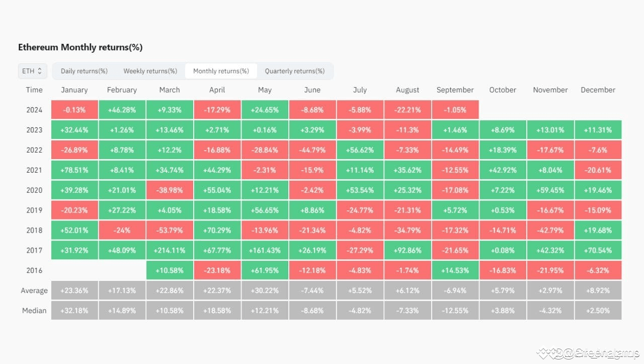This screenshot has height=364, width=644.
Task: Click the gray Average January cell +23.36%
Action: (74, 290)
